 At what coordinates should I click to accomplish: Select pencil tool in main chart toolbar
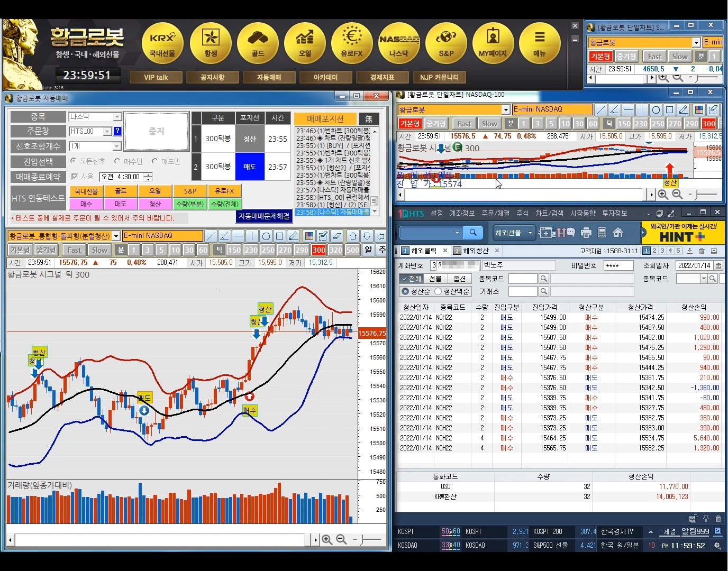294,236
